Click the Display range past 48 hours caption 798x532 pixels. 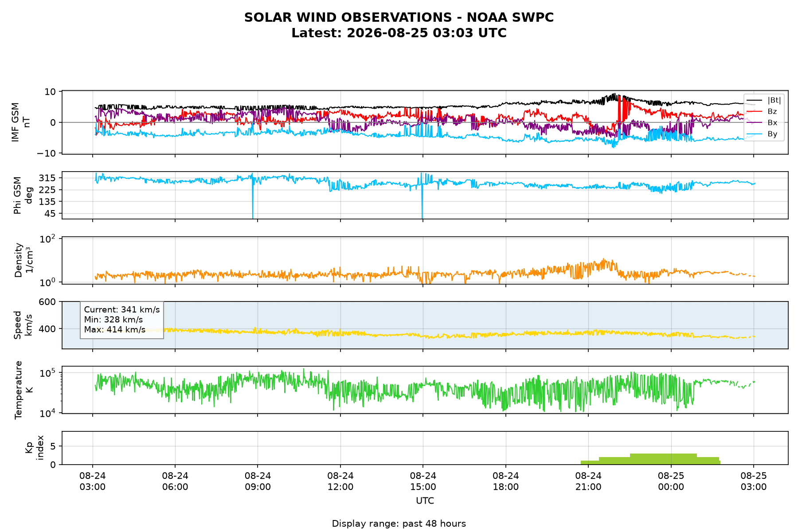399,524
